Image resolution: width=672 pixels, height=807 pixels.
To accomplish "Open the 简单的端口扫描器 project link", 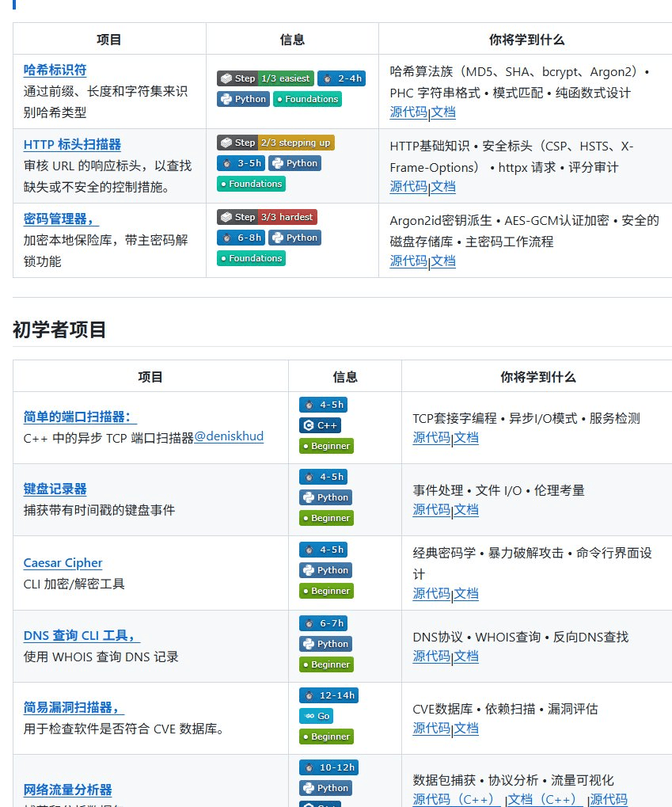I will click(x=80, y=417).
